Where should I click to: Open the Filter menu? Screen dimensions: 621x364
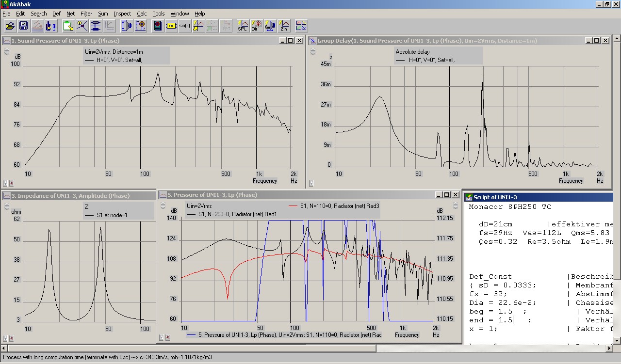click(86, 14)
